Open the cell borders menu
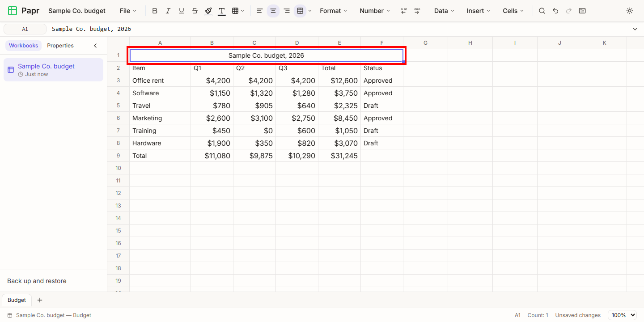 click(x=238, y=11)
